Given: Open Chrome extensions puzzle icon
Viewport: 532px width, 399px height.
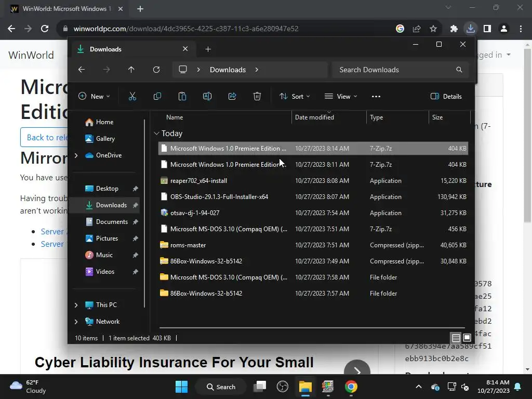Looking at the screenshot, I should (454, 29).
